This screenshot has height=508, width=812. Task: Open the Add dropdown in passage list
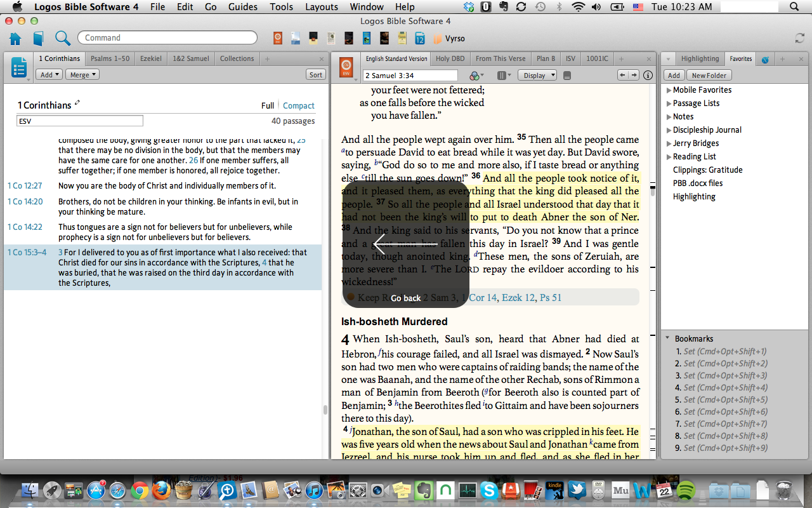click(x=49, y=75)
